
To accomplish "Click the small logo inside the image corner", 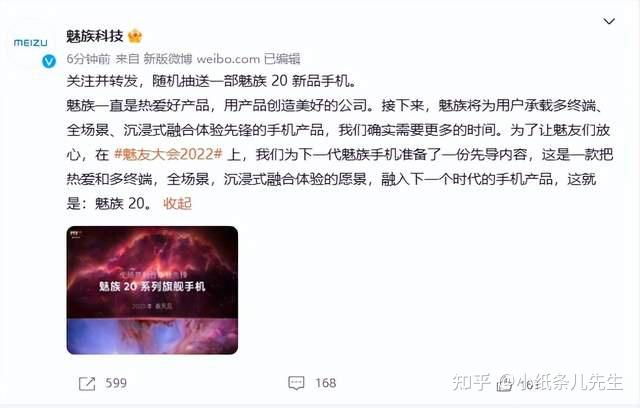I will [x=76, y=234].
